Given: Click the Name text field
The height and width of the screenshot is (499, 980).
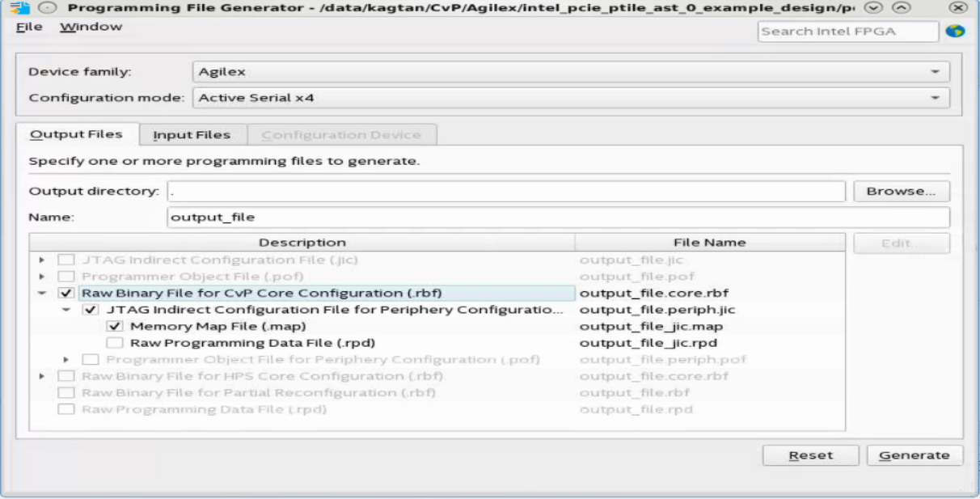Looking at the screenshot, I should 558,218.
